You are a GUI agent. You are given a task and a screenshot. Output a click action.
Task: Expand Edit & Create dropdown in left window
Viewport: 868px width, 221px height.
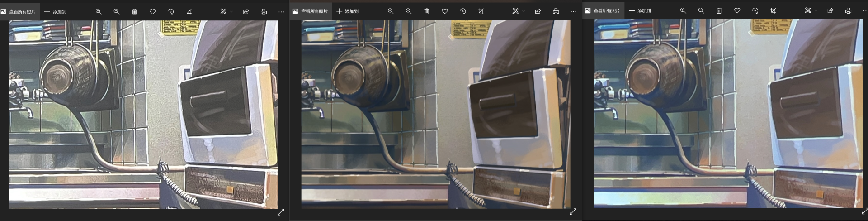(226, 11)
